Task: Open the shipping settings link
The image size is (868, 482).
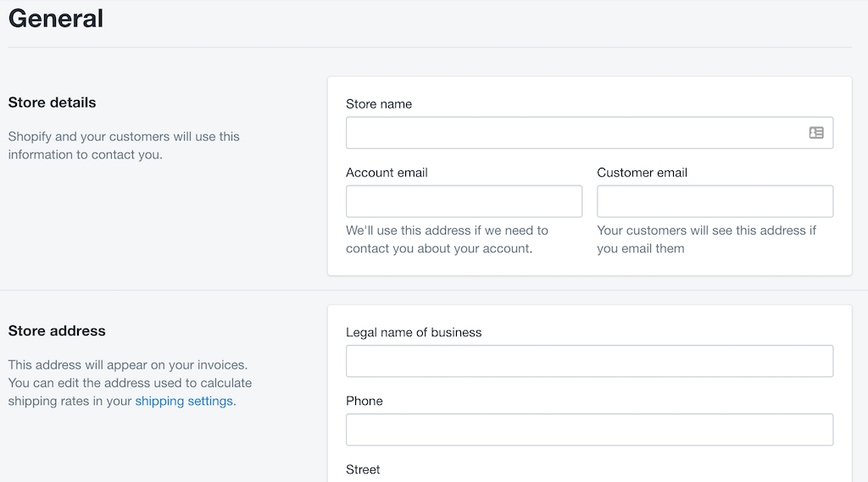Action: [x=184, y=401]
